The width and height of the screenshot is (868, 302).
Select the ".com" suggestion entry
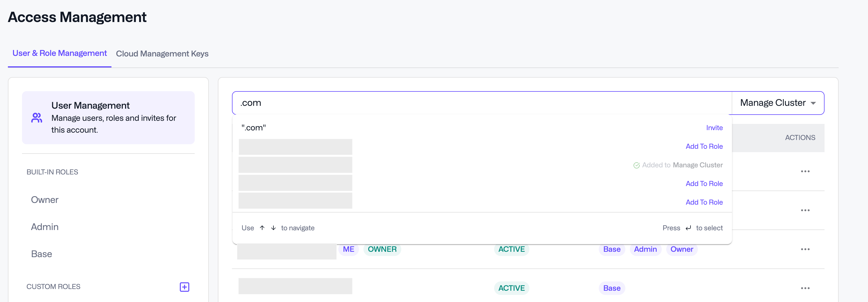coord(254,128)
